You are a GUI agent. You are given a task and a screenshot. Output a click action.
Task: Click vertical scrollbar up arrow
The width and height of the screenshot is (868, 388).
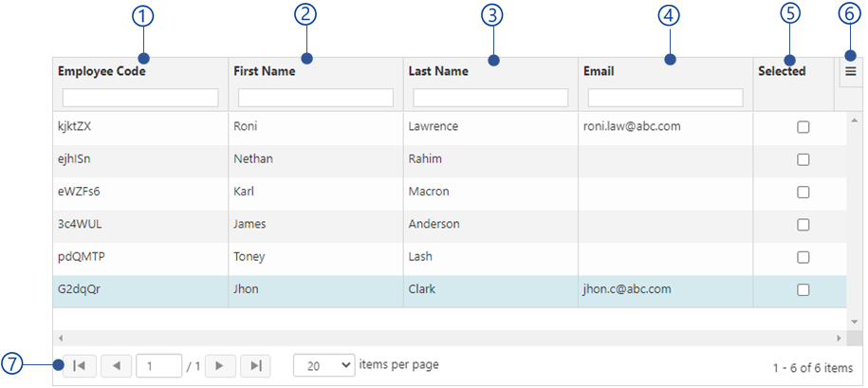point(854,120)
